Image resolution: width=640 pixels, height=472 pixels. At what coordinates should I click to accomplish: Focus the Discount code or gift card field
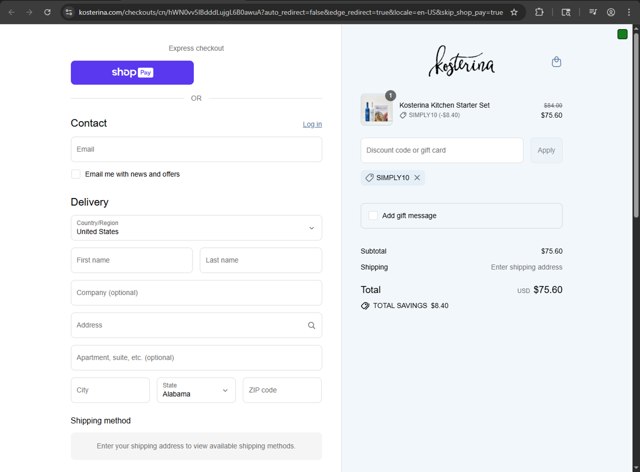tap(442, 150)
